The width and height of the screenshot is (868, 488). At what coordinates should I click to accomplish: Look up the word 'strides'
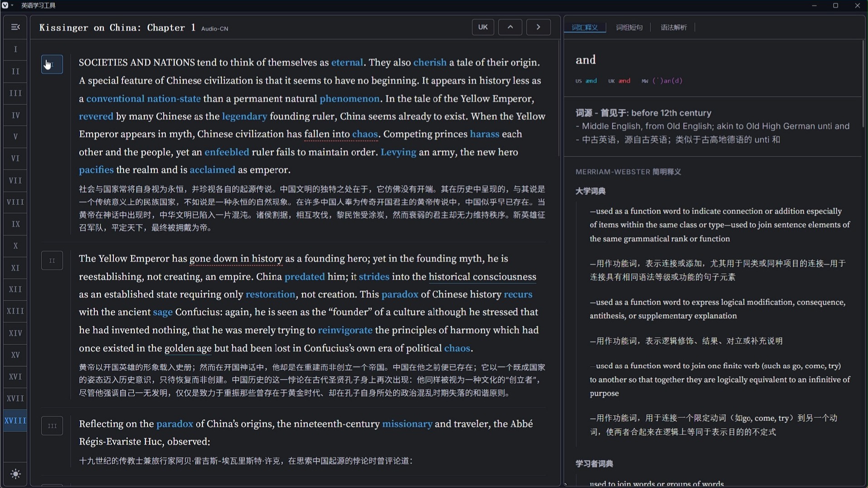click(x=374, y=277)
